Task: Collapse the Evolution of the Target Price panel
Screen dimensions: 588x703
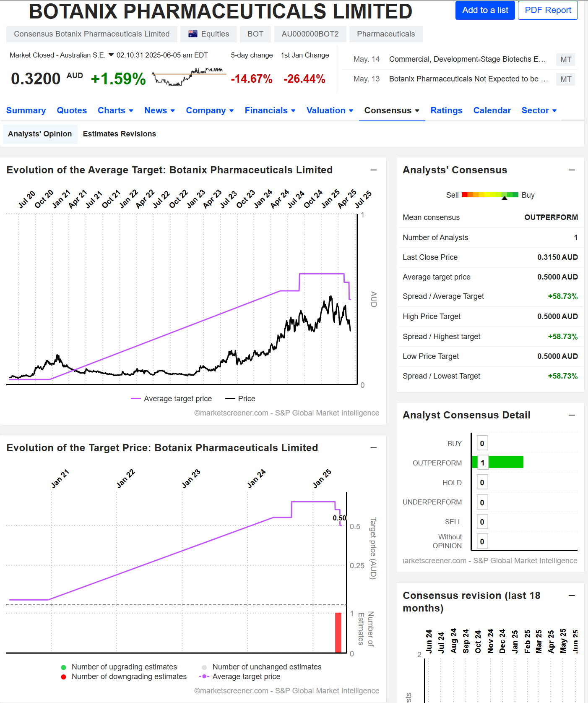Action: 374,448
